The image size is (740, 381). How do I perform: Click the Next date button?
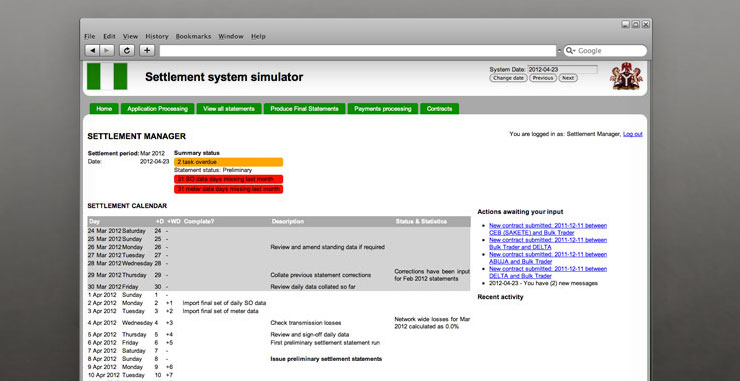tap(568, 78)
